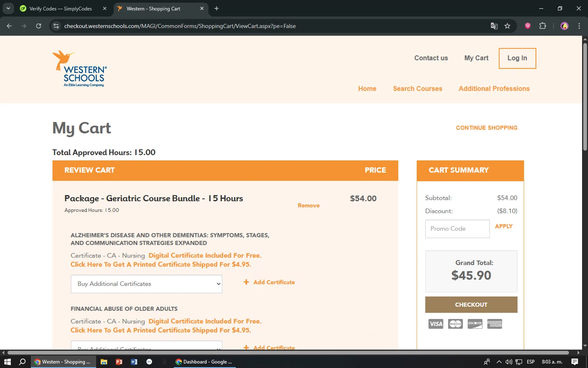Image resolution: width=588 pixels, height=368 pixels.
Task: Go to the Home menu item
Action: [x=367, y=89]
